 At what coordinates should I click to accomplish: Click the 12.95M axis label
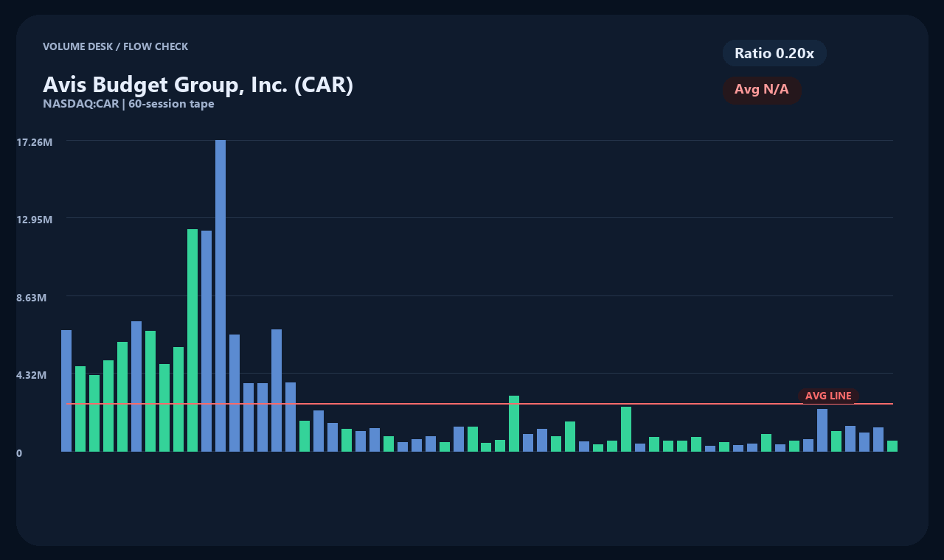34,220
